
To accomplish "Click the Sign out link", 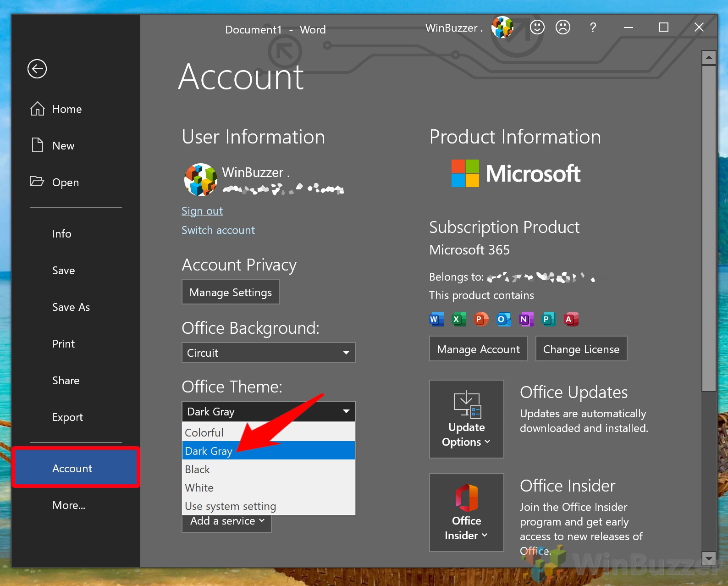I will [x=202, y=211].
